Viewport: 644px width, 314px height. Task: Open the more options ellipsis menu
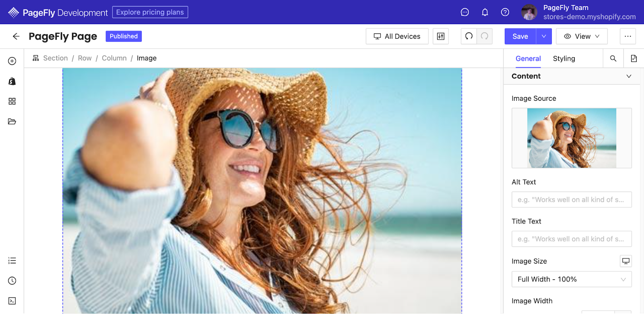628,36
